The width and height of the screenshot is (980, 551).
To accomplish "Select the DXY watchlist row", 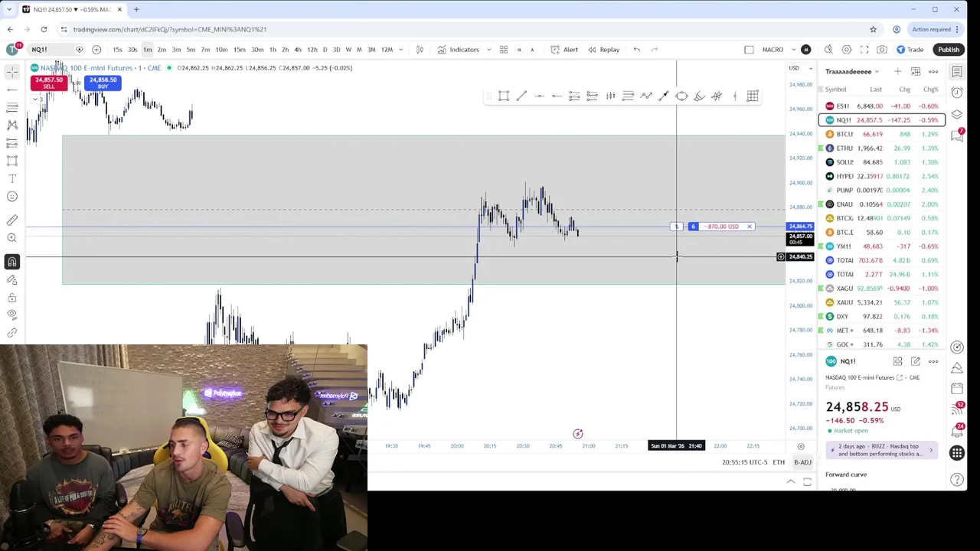I will coord(882,316).
